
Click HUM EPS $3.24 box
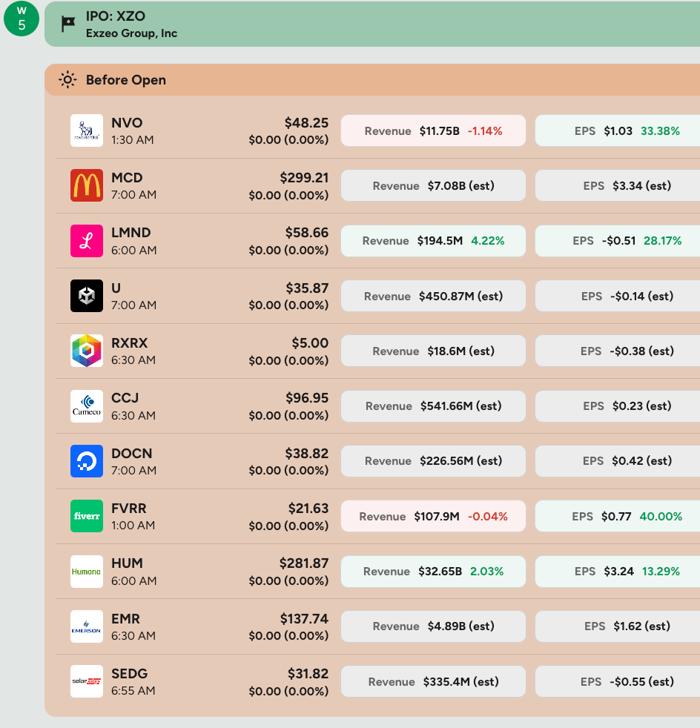click(x=618, y=572)
